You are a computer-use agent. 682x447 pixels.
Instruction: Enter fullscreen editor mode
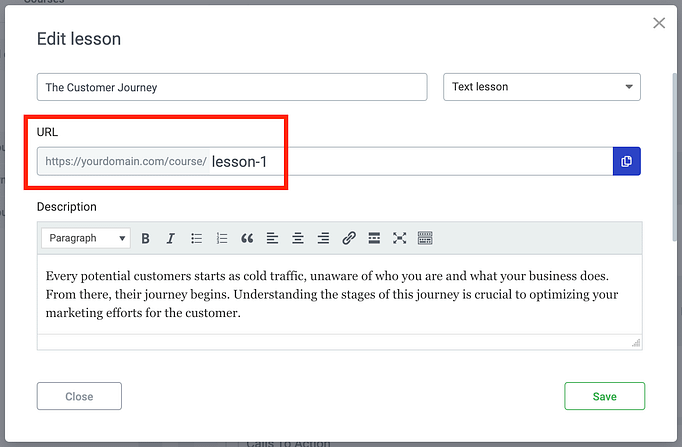(400, 238)
